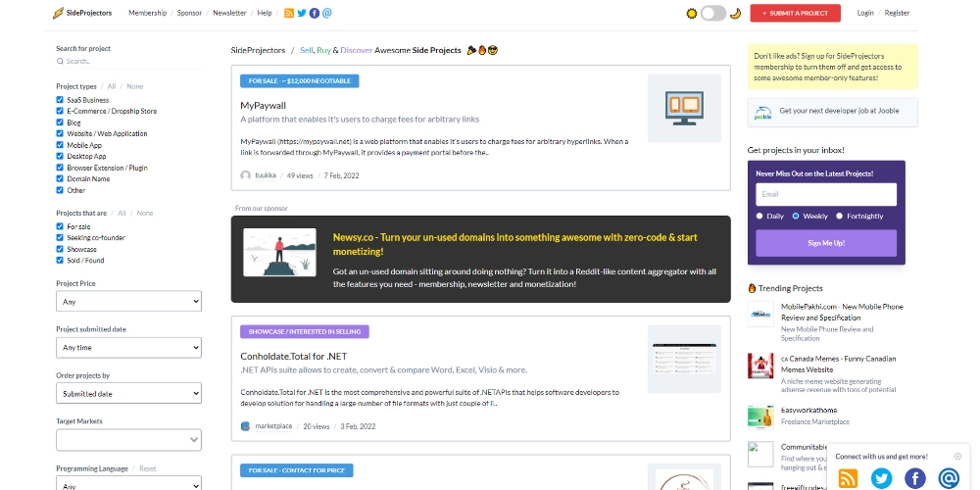
Task: Uncheck the For sale checkbox
Action: click(x=60, y=226)
